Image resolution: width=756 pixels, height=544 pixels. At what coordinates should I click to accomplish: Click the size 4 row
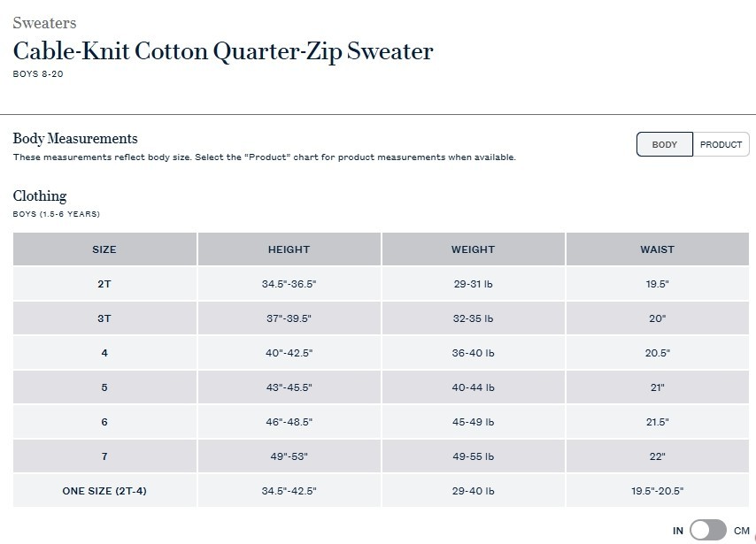point(104,352)
